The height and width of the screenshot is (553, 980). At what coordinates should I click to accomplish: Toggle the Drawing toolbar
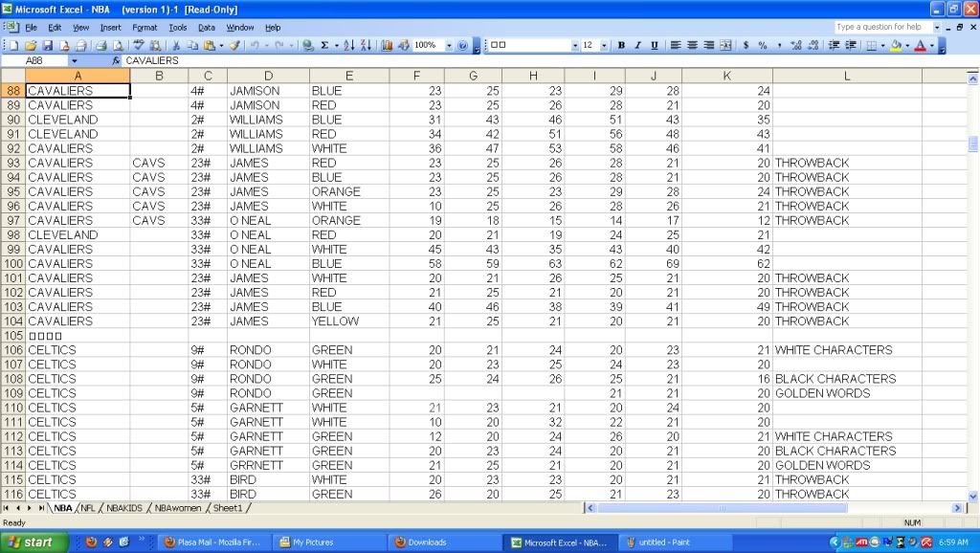pos(404,45)
